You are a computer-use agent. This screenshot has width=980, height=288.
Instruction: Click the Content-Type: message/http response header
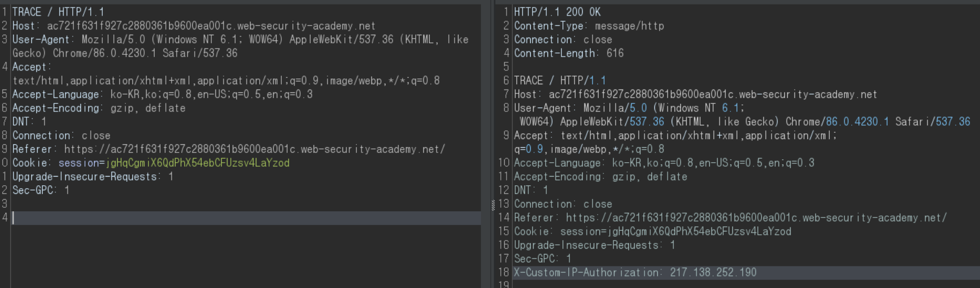(x=588, y=26)
